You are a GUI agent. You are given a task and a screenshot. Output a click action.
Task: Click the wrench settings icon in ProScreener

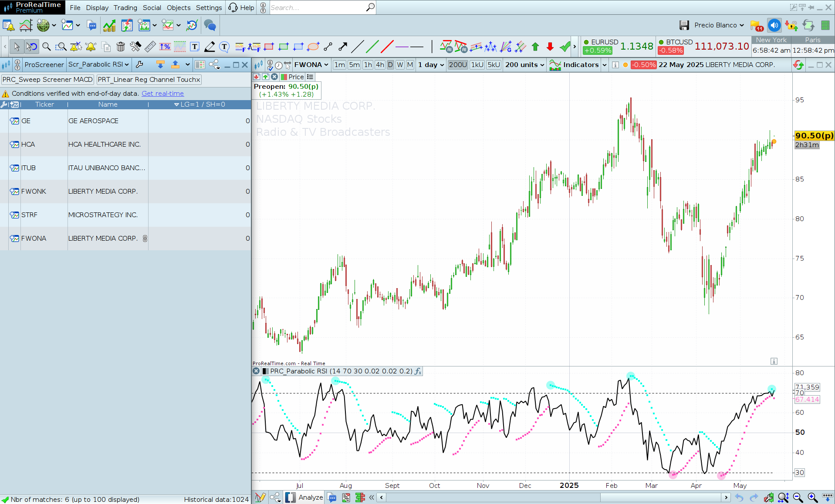140,64
